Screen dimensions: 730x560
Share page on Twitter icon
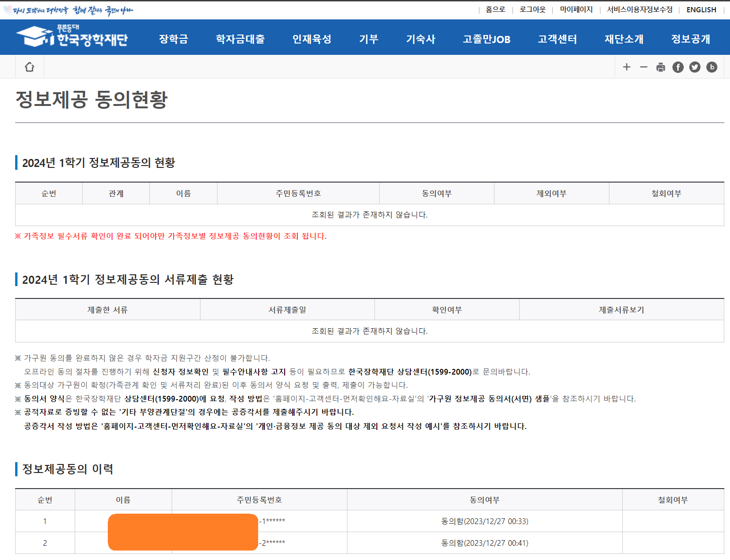695,67
